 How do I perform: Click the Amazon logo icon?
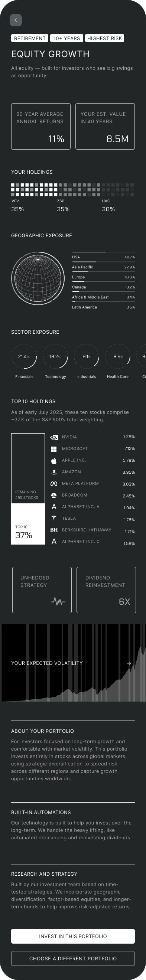(x=54, y=472)
